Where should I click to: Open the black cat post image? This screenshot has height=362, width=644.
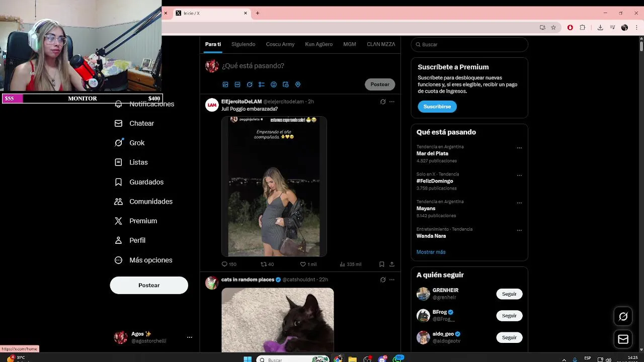click(x=278, y=320)
